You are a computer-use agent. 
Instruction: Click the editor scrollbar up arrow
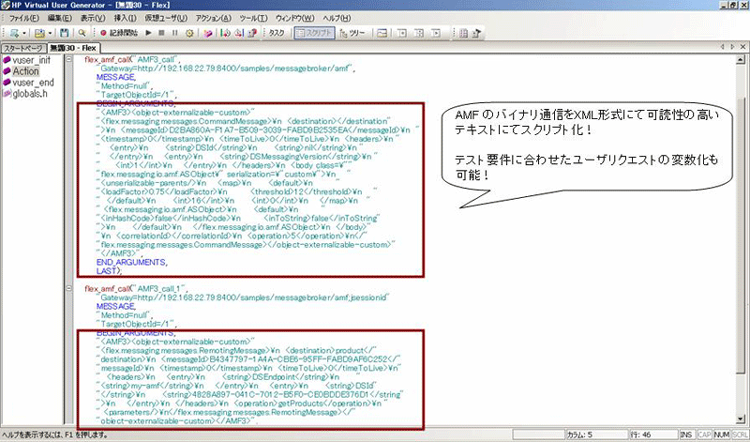(741, 59)
